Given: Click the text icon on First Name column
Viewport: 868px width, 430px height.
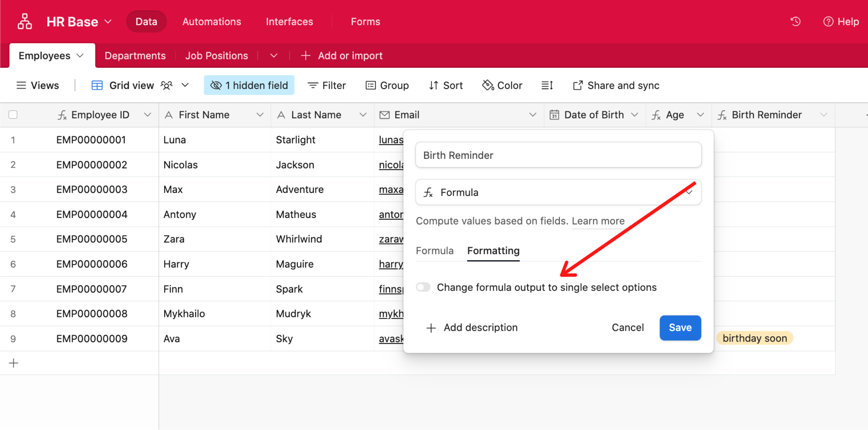Looking at the screenshot, I should click(x=169, y=115).
